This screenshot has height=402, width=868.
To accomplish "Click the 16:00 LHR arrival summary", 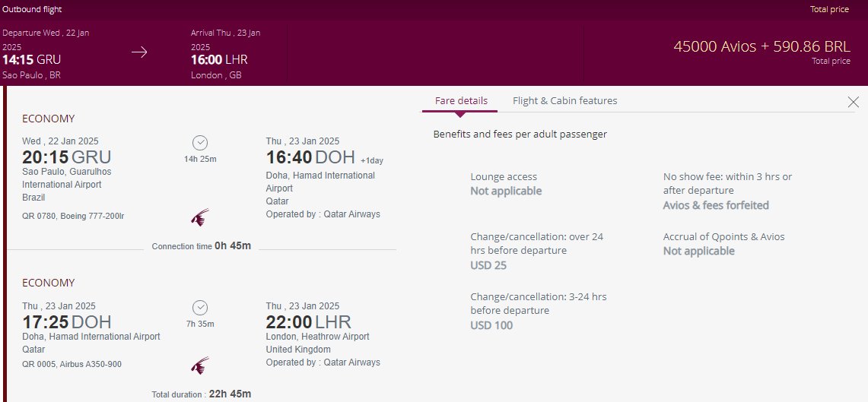I will (219, 60).
